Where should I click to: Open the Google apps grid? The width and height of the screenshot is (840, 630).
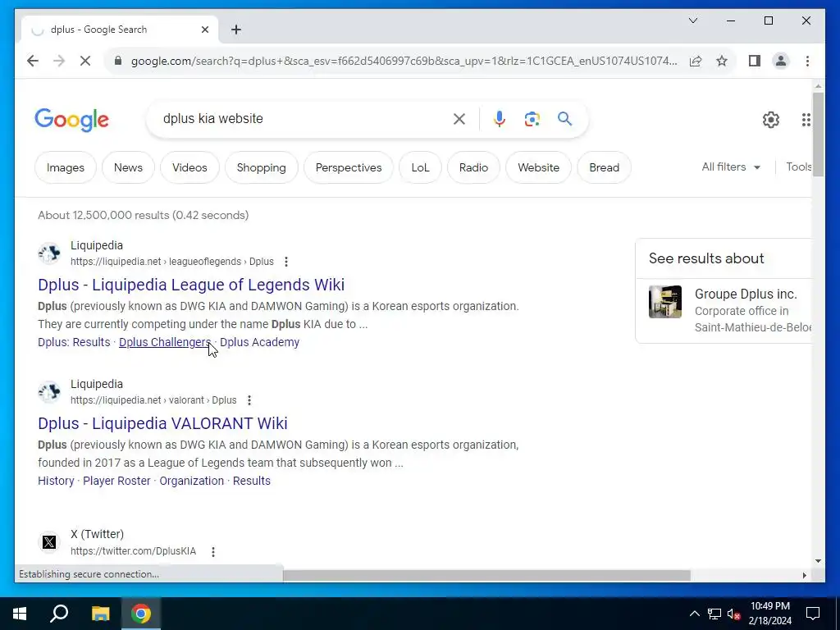click(806, 120)
